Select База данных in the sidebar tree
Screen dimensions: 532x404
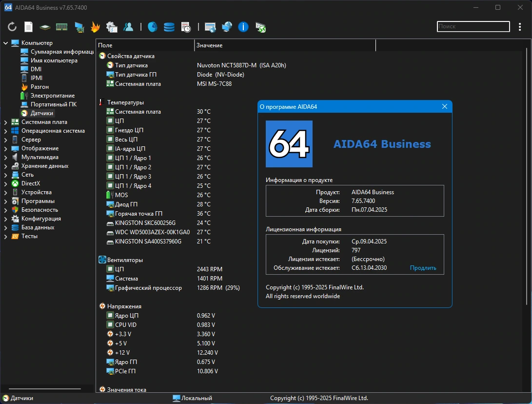click(33, 227)
